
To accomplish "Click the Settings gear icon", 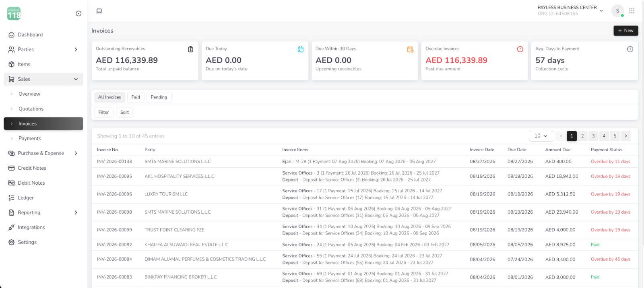I will pyautogui.click(x=11, y=242).
